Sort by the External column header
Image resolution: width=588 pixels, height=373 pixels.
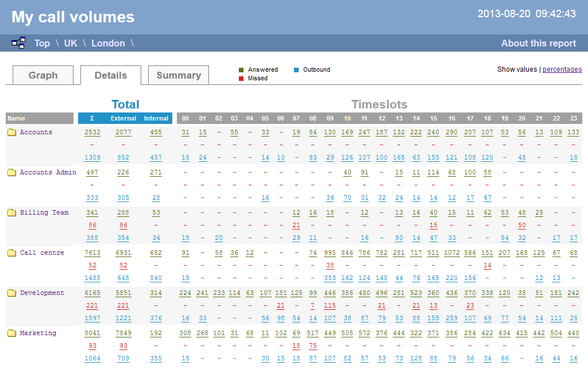(123, 118)
